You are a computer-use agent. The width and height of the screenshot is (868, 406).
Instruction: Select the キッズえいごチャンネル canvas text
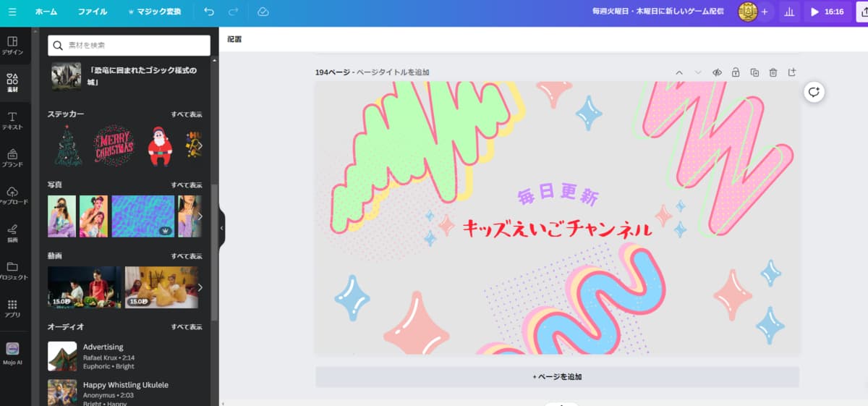tap(557, 228)
